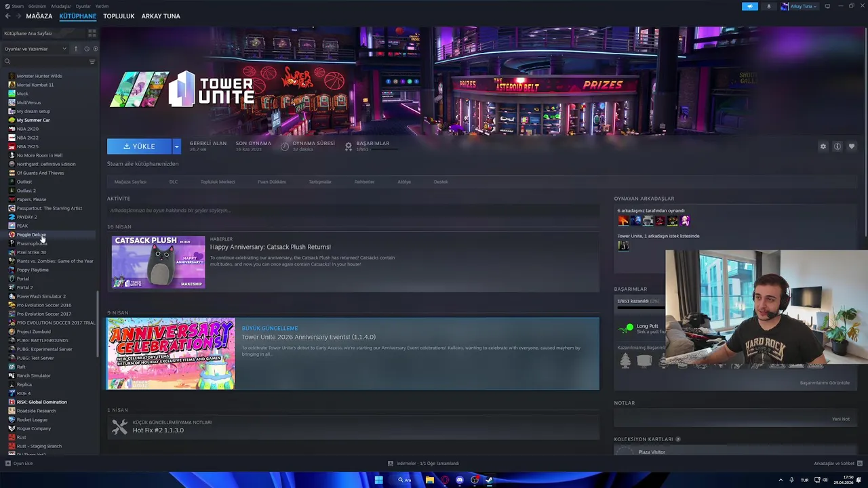Click the recent activity clock icon
The image size is (868, 488).
click(86, 49)
